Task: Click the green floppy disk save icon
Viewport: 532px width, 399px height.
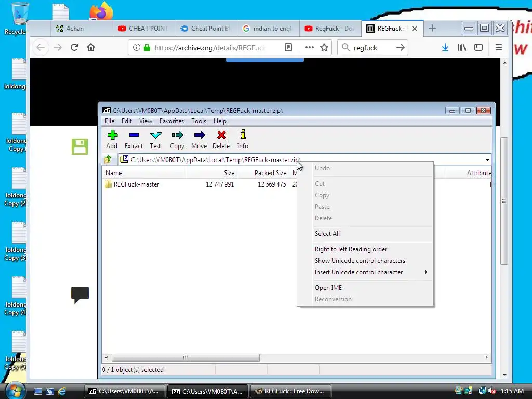Action: pyautogui.click(x=79, y=147)
